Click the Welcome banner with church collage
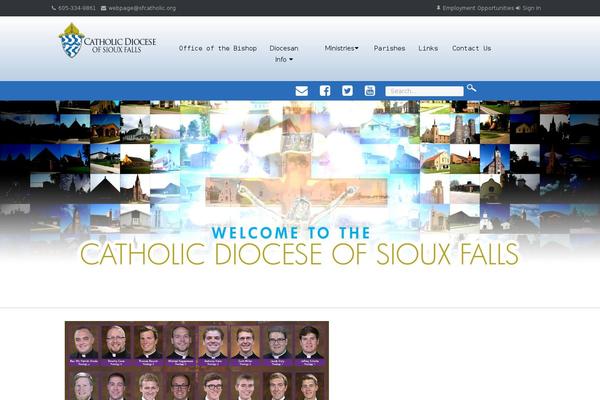 (x=300, y=185)
